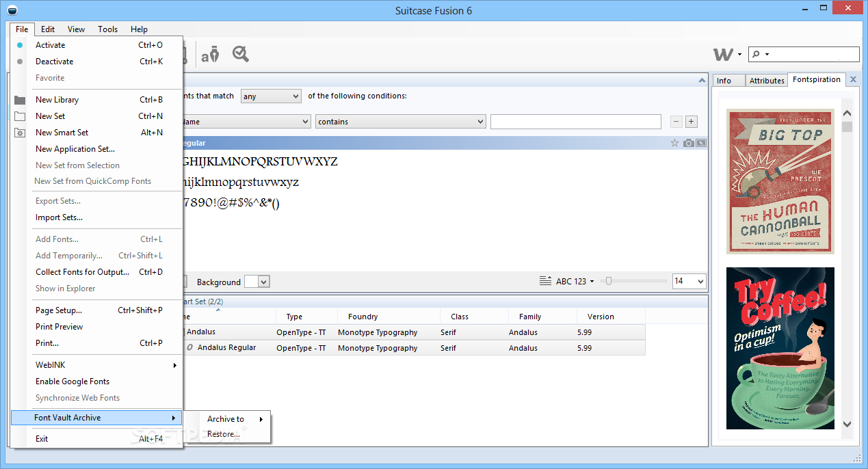Image resolution: width=868 pixels, height=469 pixels.
Task: Click the Background color swatch
Action: [251, 282]
